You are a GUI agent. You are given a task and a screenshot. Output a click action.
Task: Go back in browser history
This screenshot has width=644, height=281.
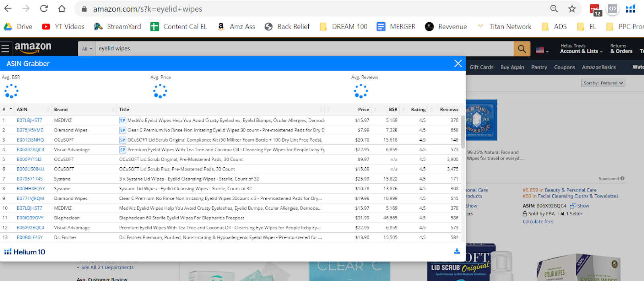click(8, 8)
